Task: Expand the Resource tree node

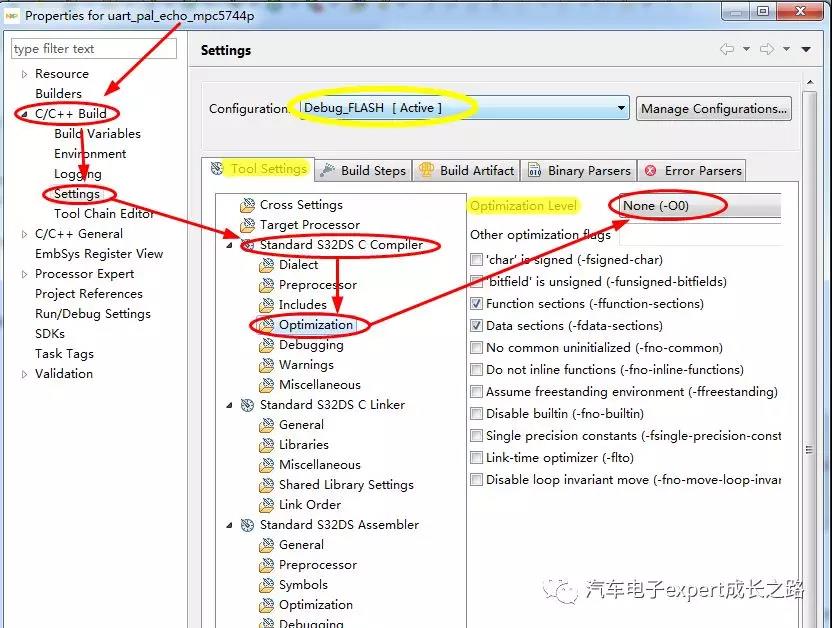Action: pyautogui.click(x=25, y=74)
